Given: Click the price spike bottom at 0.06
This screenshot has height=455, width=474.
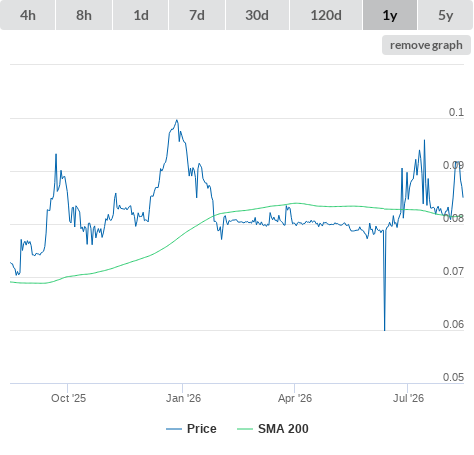Looking at the screenshot, I should [384, 330].
